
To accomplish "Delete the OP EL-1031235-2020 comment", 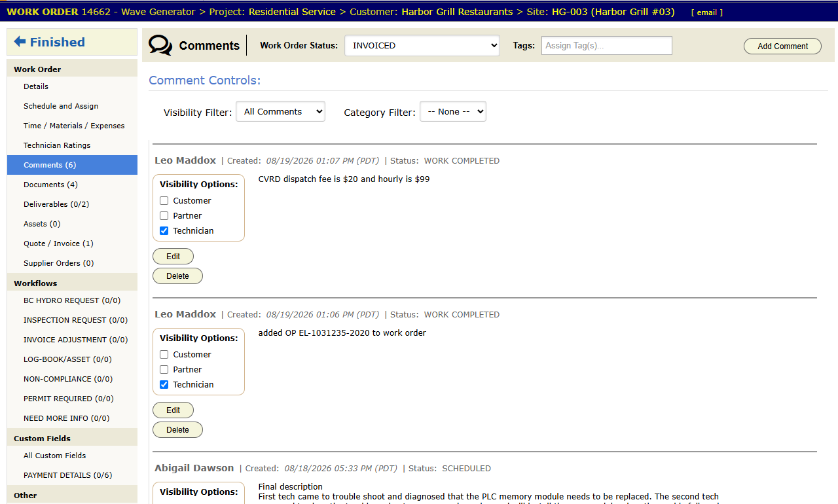I will point(177,430).
